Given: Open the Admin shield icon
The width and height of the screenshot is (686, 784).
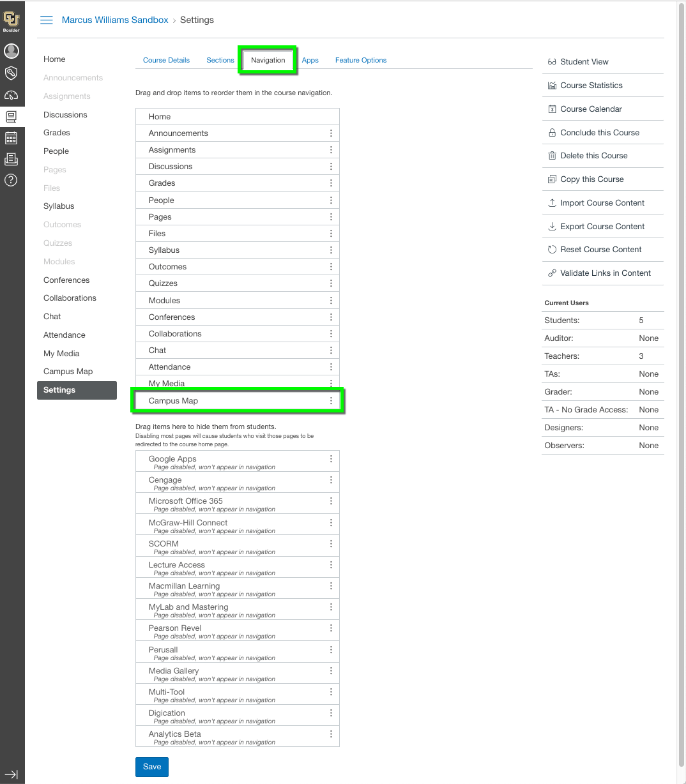Looking at the screenshot, I should click(11, 73).
